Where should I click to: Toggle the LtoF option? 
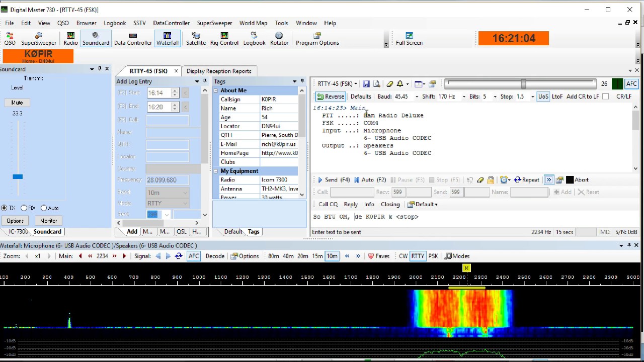(x=557, y=97)
